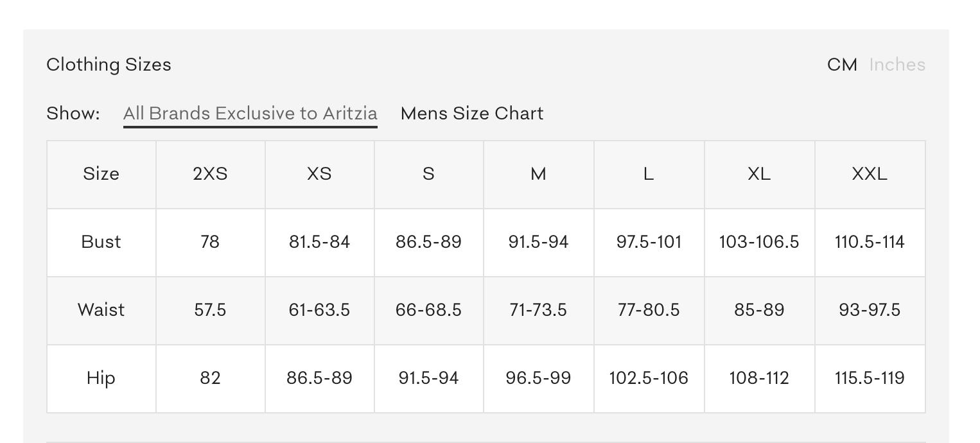
Task: Click the Bust row label
Action: tap(101, 242)
